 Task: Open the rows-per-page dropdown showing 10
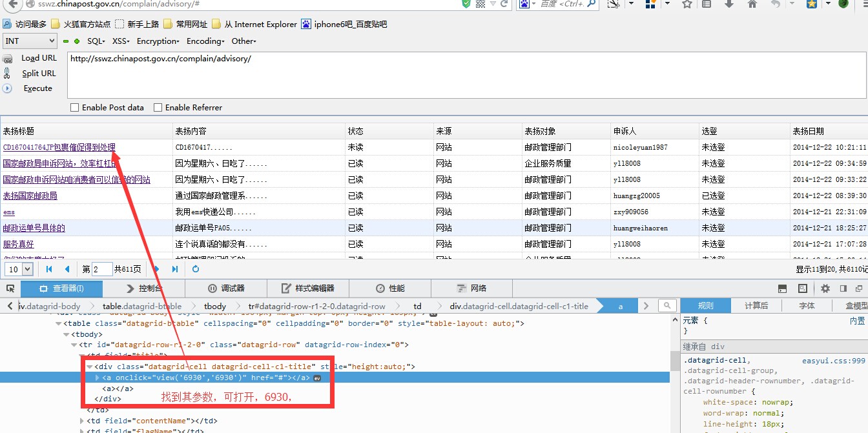(19, 269)
